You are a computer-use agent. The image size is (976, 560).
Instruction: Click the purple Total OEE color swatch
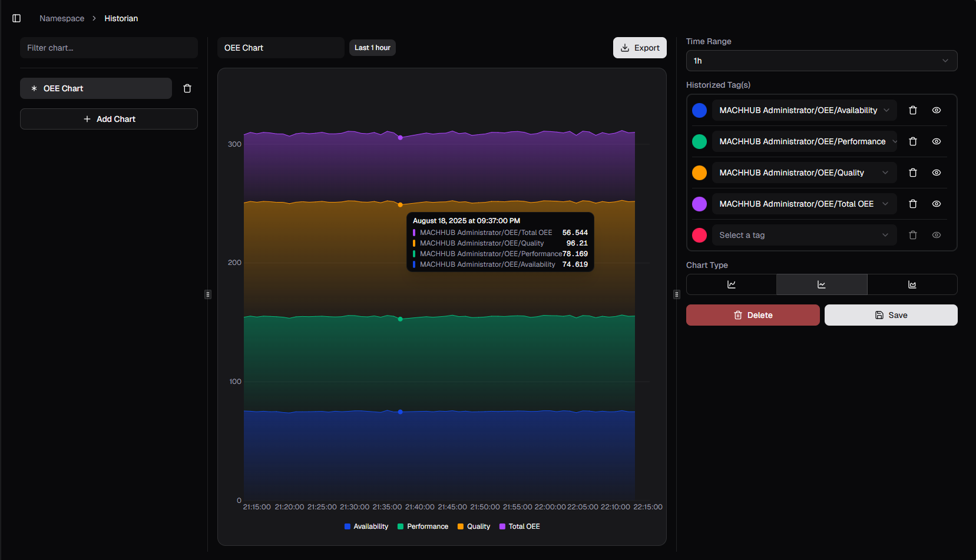tap(699, 204)
